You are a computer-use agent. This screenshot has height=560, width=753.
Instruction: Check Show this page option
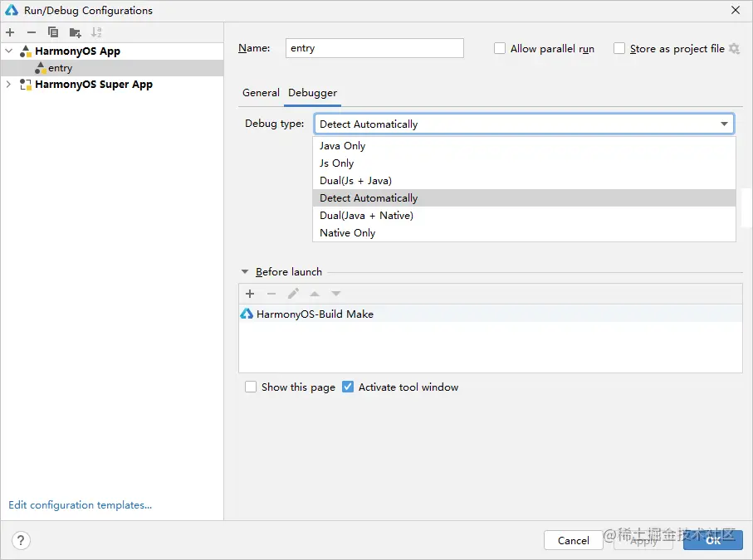point(251,387)
